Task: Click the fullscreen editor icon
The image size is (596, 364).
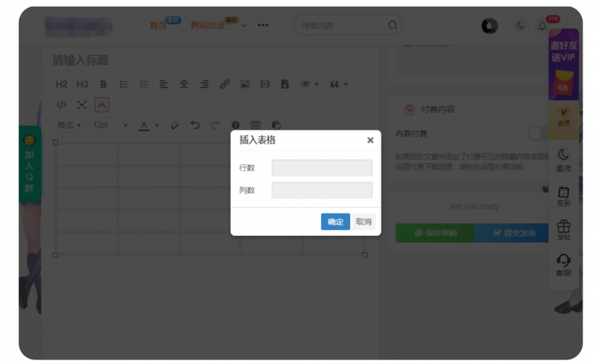Action: [82, 105]
